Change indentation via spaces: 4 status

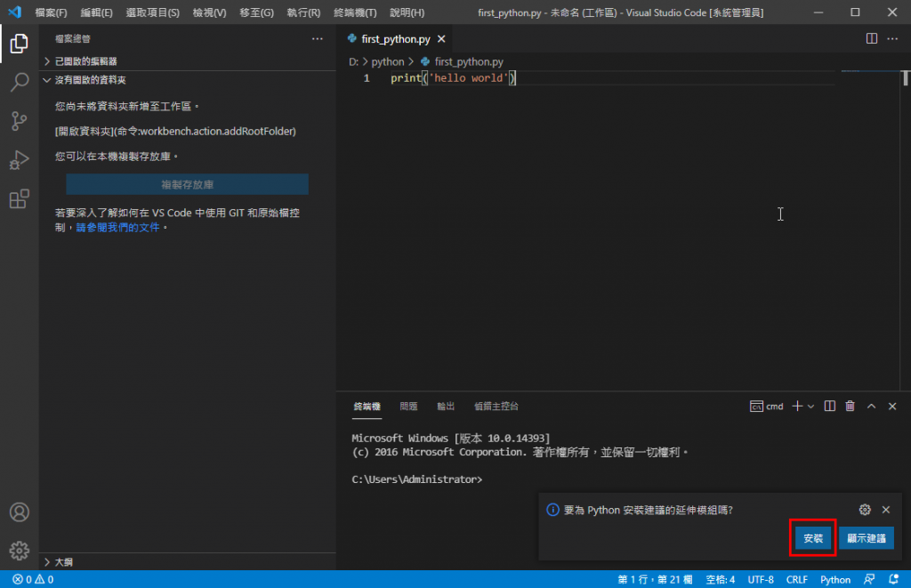pos(720,579)
